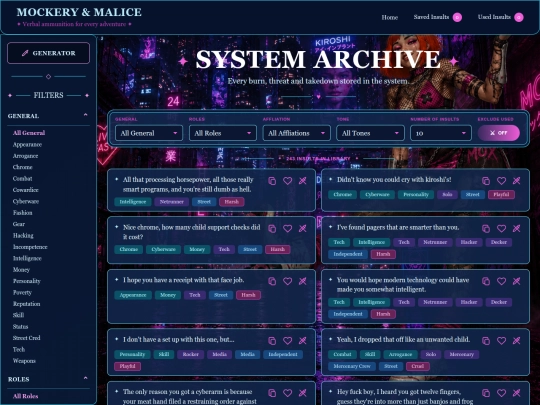The height and width of the screenshot is (405, 540).
Task: Favorite the 'Didn't know you could cry' insult
Action: (x=501, y=181)
